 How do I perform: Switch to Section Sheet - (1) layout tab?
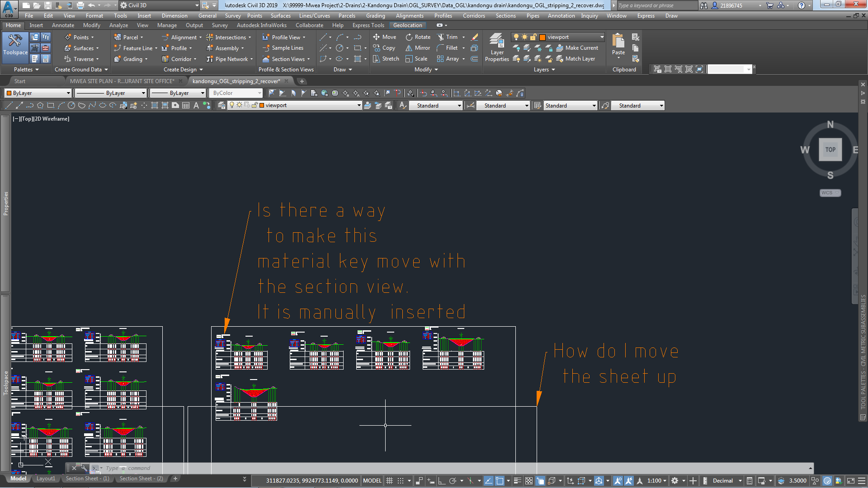pyautogui.click(x=87, y=479)
